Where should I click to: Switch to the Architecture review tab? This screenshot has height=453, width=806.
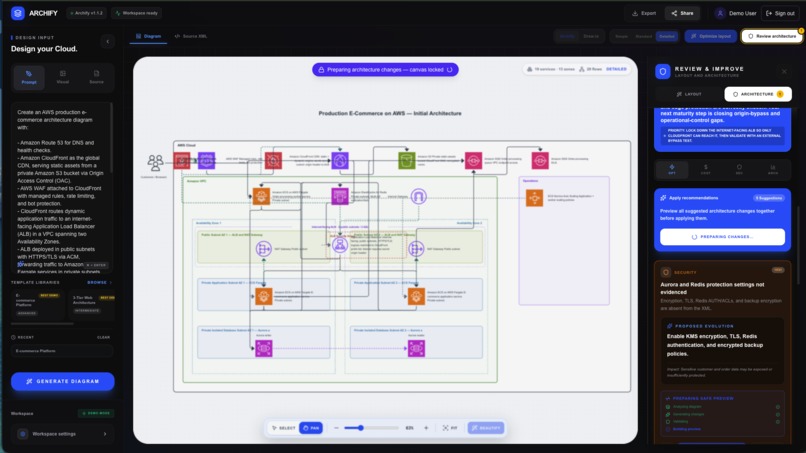pos(758,94)
